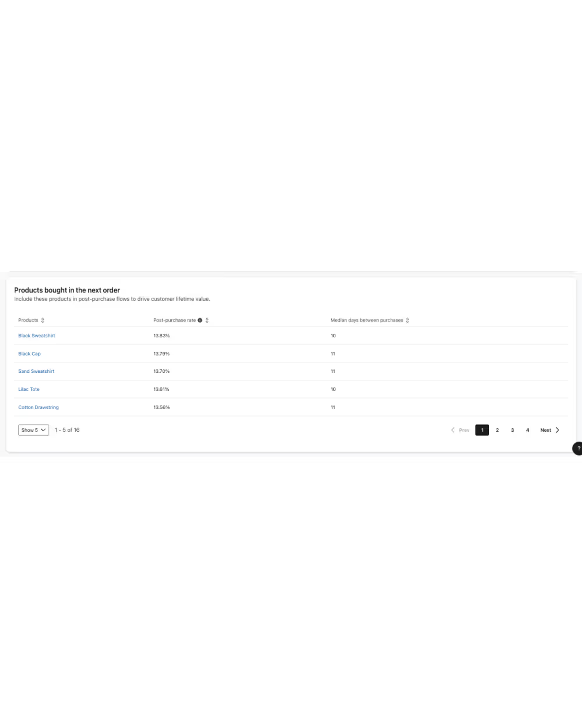Sort table by Products column
Image resolution: width=582 pixels, height=728 pixels.
coord(43,320)
